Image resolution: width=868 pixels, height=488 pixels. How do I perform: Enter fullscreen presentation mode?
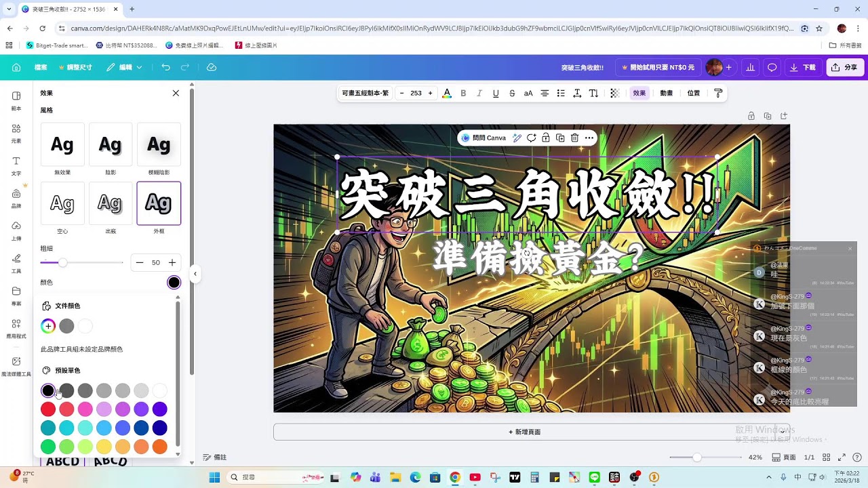click(x=842, y=457)
